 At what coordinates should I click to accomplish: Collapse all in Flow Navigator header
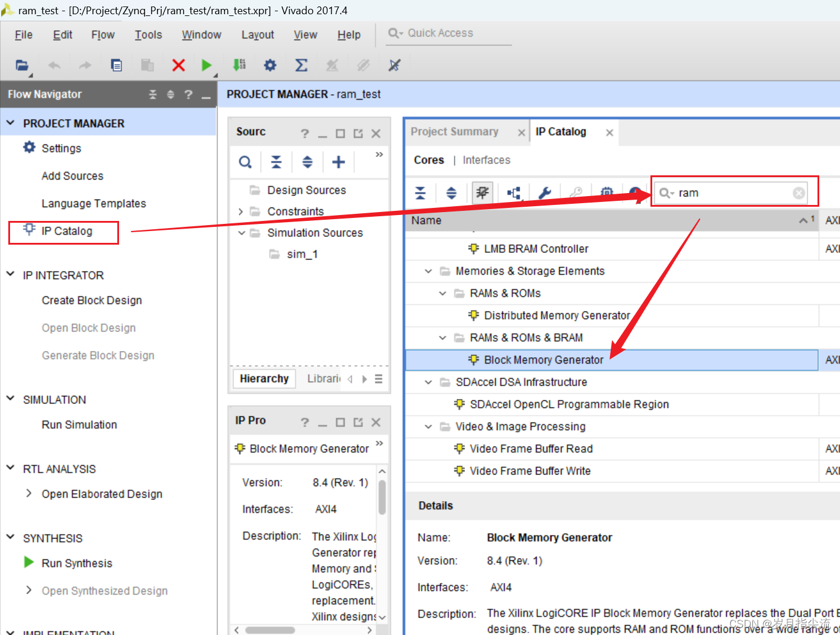153,94
